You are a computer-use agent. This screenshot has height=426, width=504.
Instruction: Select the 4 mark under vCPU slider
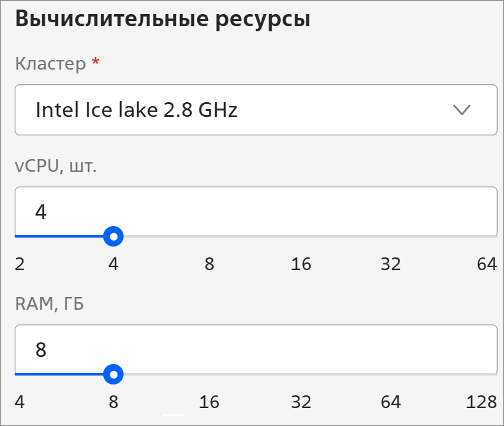tap(114, 264)
